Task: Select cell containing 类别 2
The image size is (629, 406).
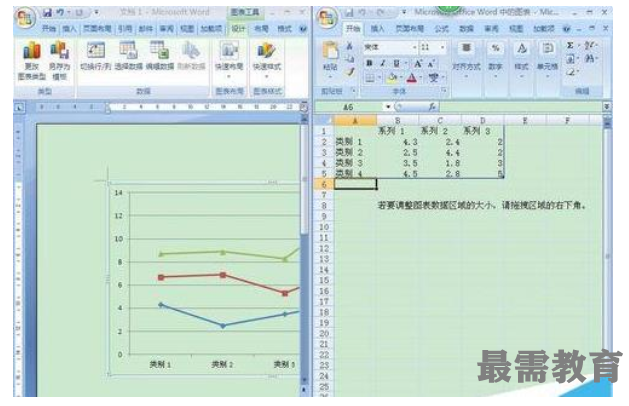Action: 355,152
